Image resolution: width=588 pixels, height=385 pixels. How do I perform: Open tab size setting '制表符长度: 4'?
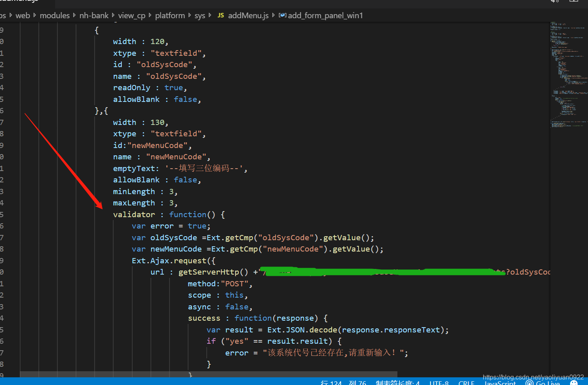point(397,382)
